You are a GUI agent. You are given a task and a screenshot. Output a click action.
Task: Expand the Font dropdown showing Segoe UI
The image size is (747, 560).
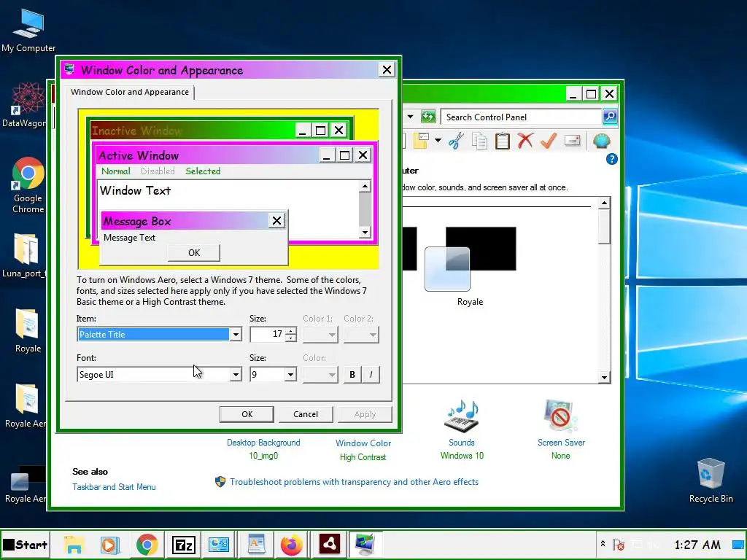(x=236, y=374)
